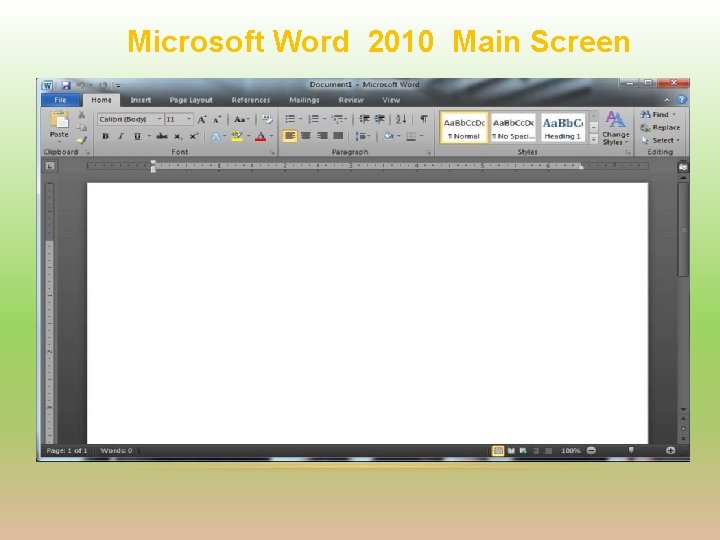The height and width of the screenshot is (540, 720).
Task: Open the Change Case Aa dropdown
Action: coord(241,119)
